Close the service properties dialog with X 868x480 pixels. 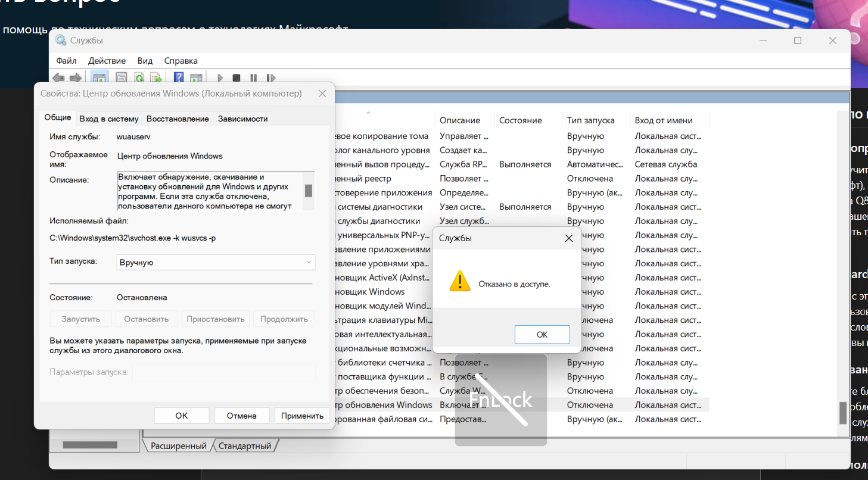tap(322, 93)
